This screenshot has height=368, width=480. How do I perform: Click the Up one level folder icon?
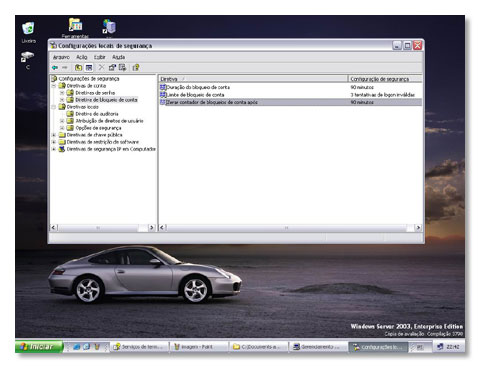coord(78,68)
